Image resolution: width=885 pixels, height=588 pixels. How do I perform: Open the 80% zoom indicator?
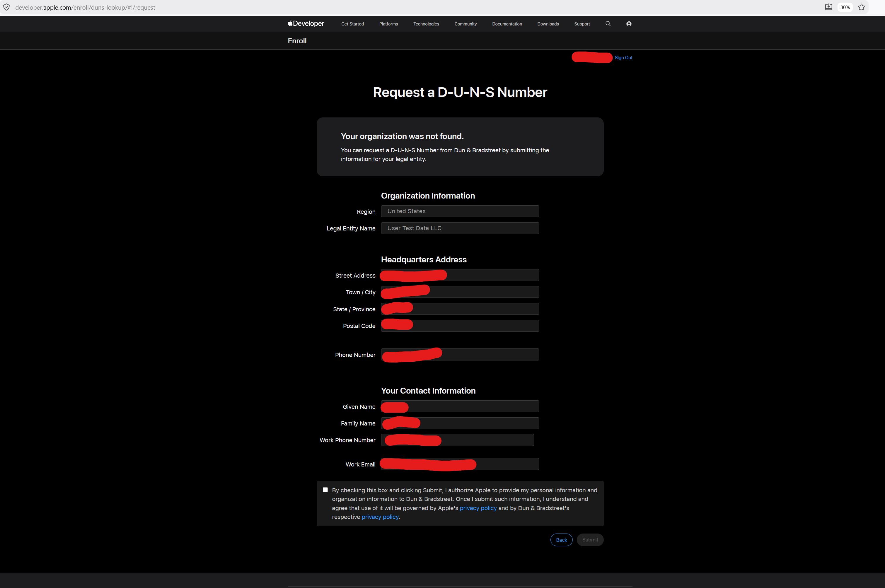point(845,7)
